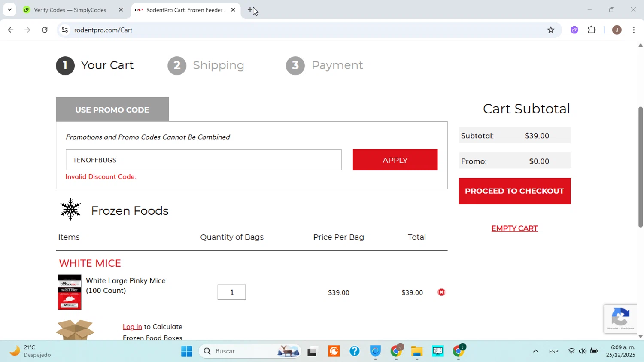The image size is (644, 362).
Task: Click the scrollbar up arrow
Action: coord(641,45)
